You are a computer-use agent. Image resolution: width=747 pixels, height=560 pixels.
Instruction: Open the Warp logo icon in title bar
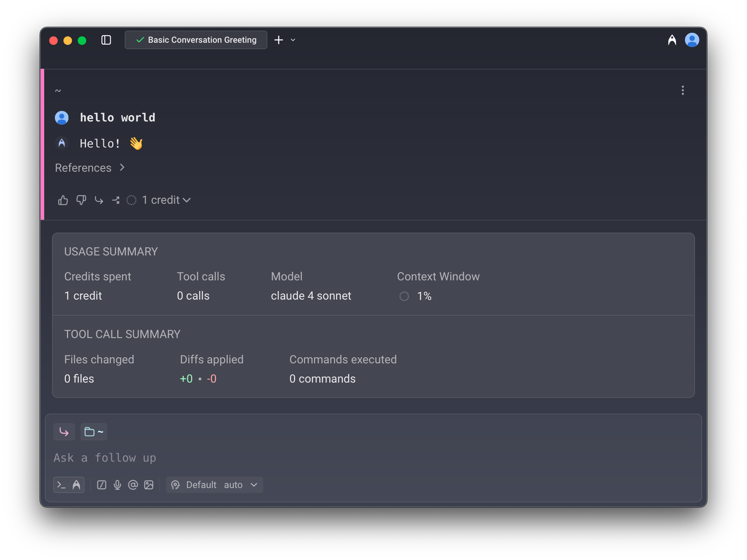(x=672, y=40)
